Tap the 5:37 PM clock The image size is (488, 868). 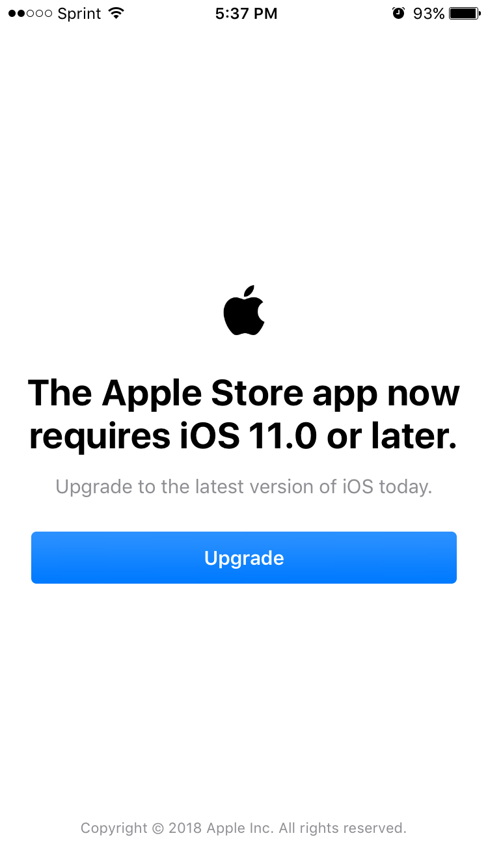click(246, 13)
